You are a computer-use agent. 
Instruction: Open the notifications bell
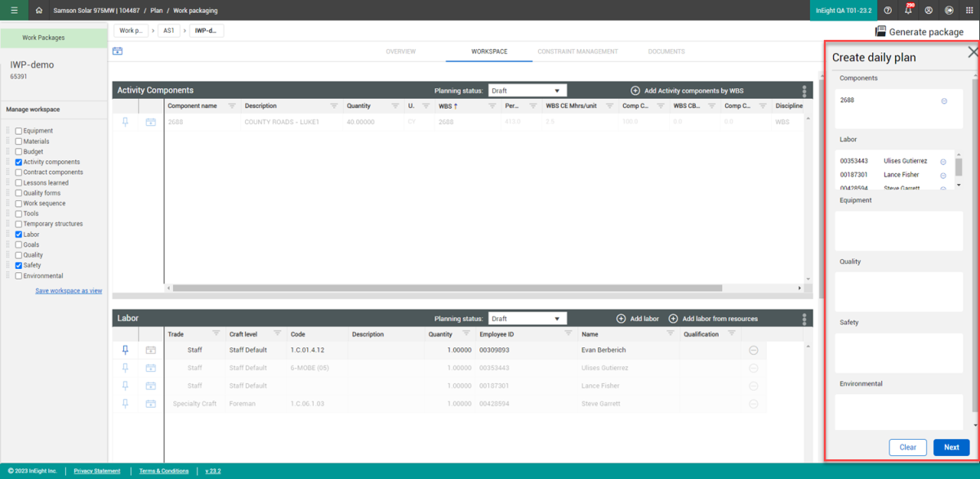pos(908,11)
